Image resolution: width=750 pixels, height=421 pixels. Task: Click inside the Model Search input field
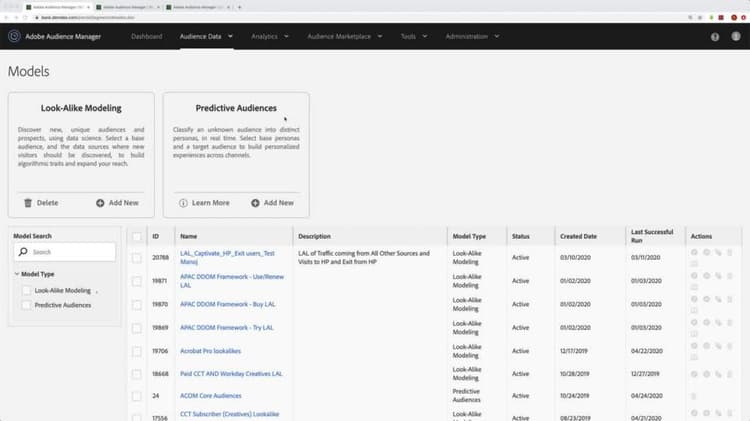pyautogui.click(x=65, y=252)
